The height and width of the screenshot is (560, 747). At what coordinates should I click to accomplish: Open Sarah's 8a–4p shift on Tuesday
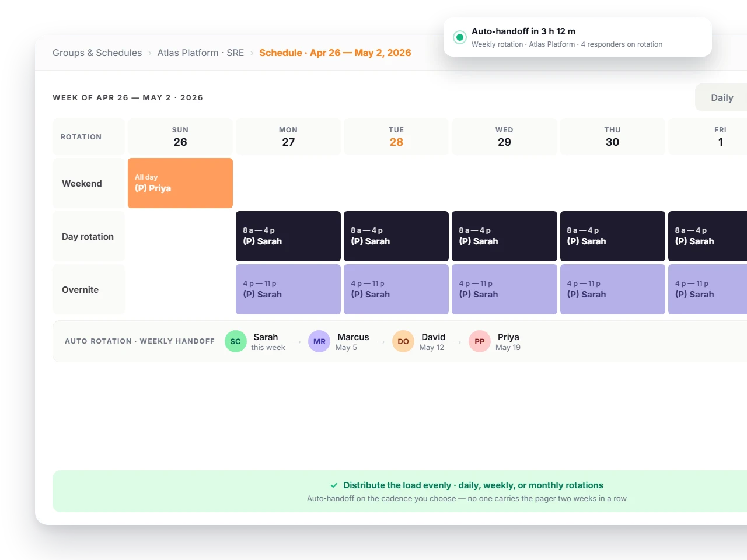click(x=396, y=236)
